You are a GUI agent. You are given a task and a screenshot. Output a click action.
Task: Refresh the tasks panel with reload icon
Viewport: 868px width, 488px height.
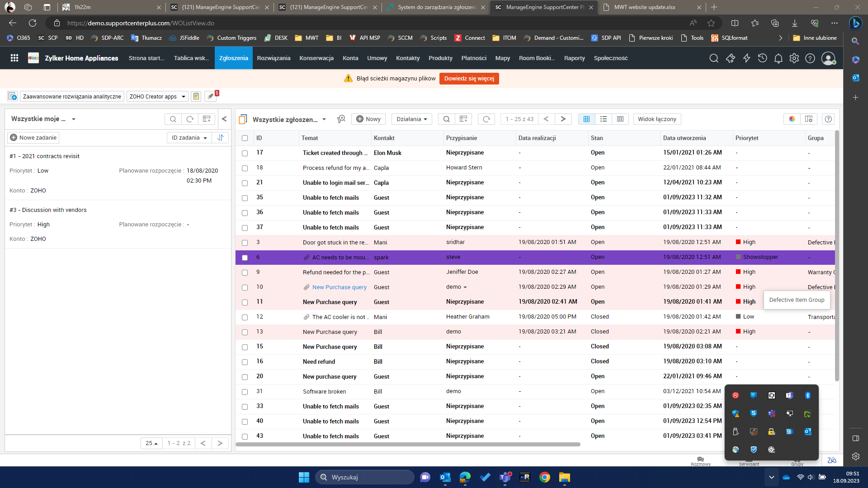click(190, 119)
